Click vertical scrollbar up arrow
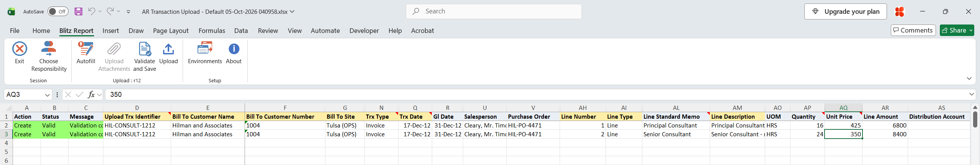980x165 pixels. pyautogui.click(x=975, y=107)
